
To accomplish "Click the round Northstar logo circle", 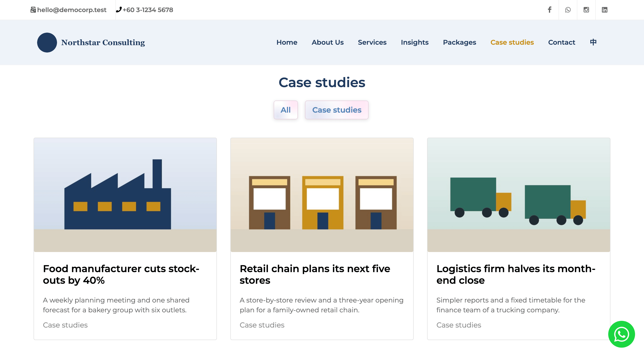I will click(x=47, y=42).
